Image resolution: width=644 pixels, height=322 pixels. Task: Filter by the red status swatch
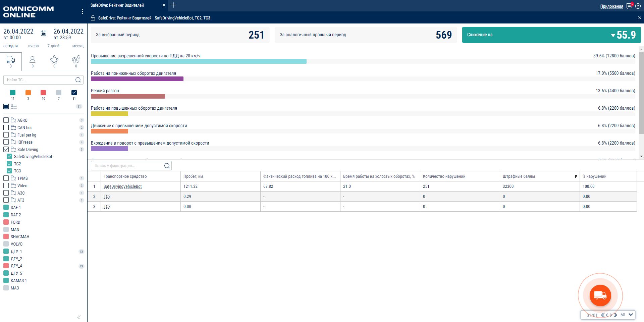click(x=43, y=93)
